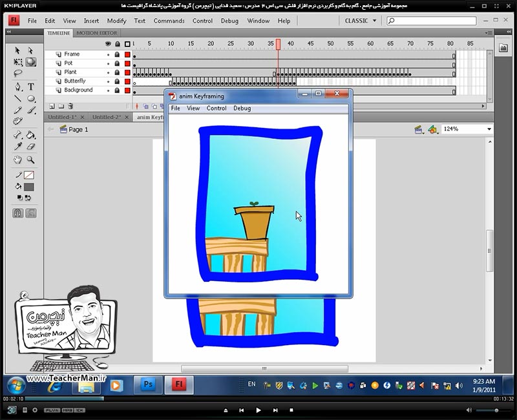Select the Butterfly layer name
This screenshot has height=420, width=517.
point(74,81)
